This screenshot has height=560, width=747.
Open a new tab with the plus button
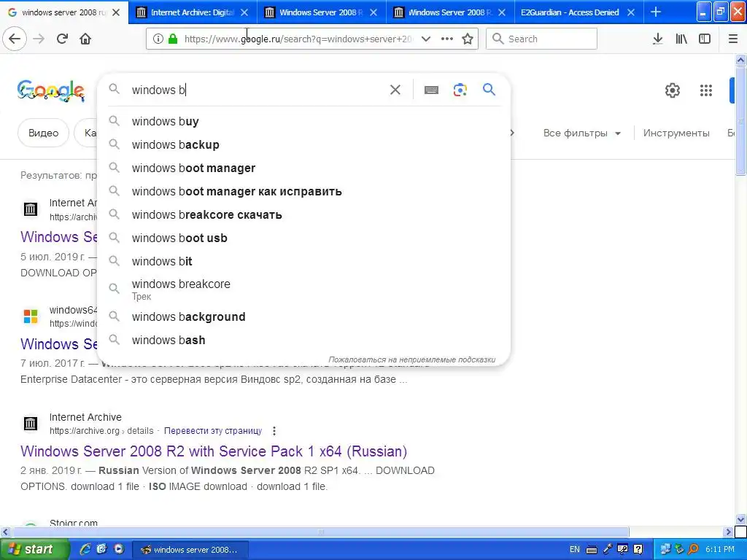pos(656,12)
